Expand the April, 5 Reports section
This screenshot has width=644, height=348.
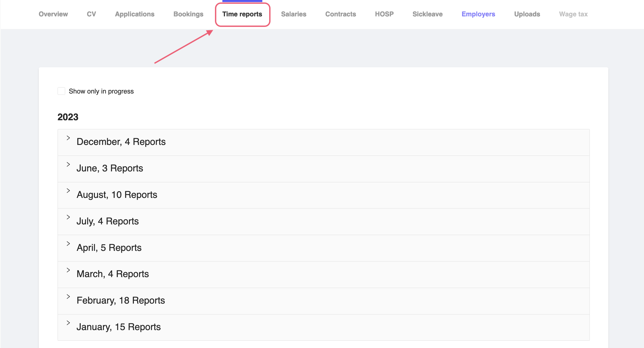click(109, 248)
